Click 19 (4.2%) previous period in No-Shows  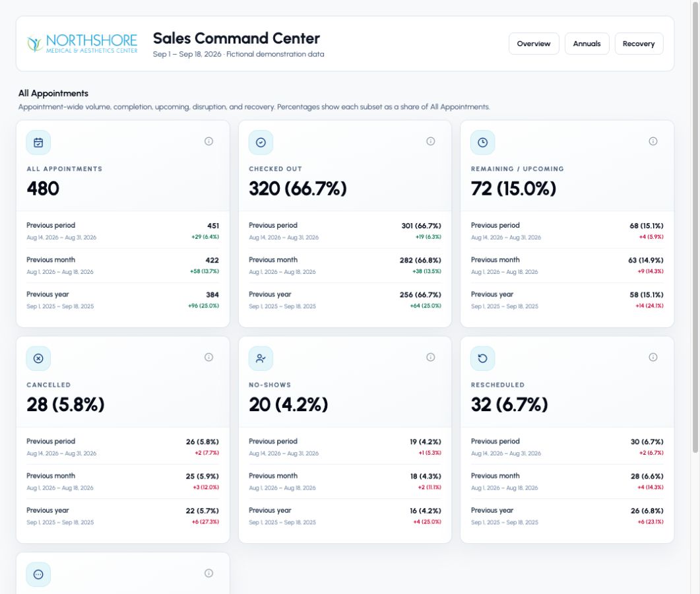[426, 442]
